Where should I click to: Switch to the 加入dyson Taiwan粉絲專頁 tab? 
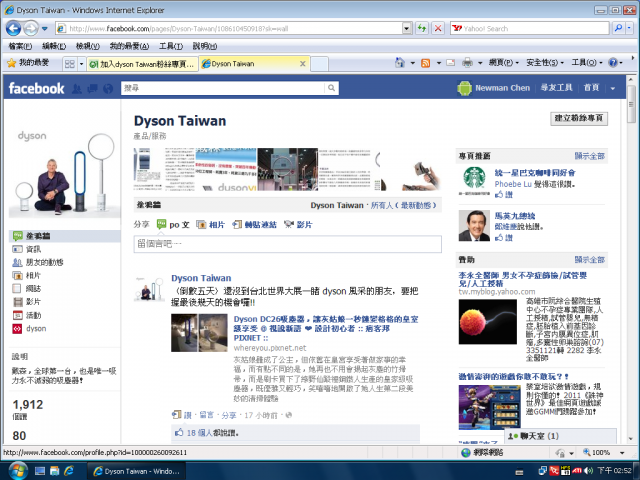click(x=142, y=64)
